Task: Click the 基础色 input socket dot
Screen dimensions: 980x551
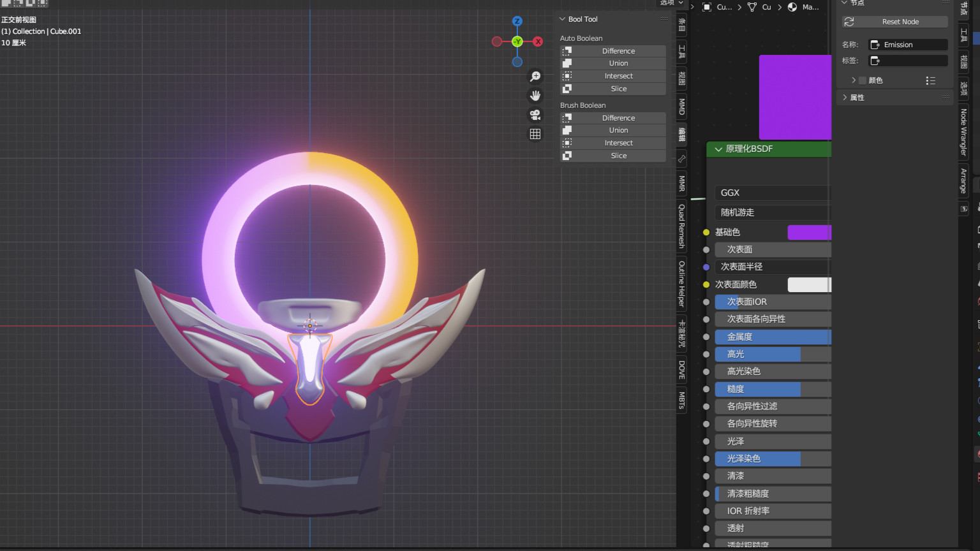Action: point(706,232)
